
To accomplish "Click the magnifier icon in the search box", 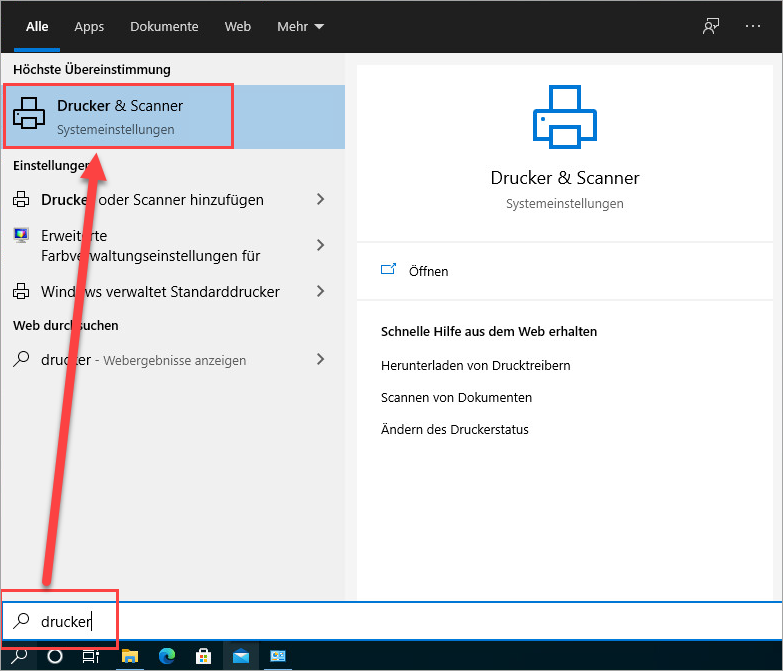I will pos(21,621).
